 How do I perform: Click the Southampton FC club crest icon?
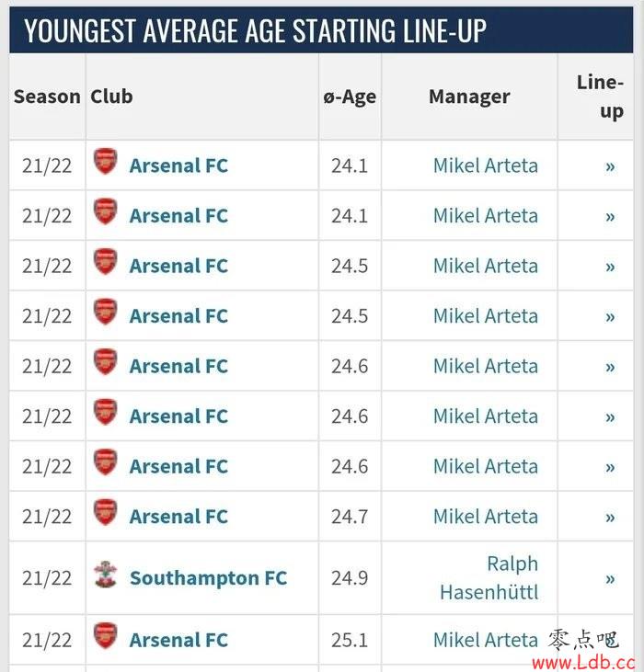(105, 575)
